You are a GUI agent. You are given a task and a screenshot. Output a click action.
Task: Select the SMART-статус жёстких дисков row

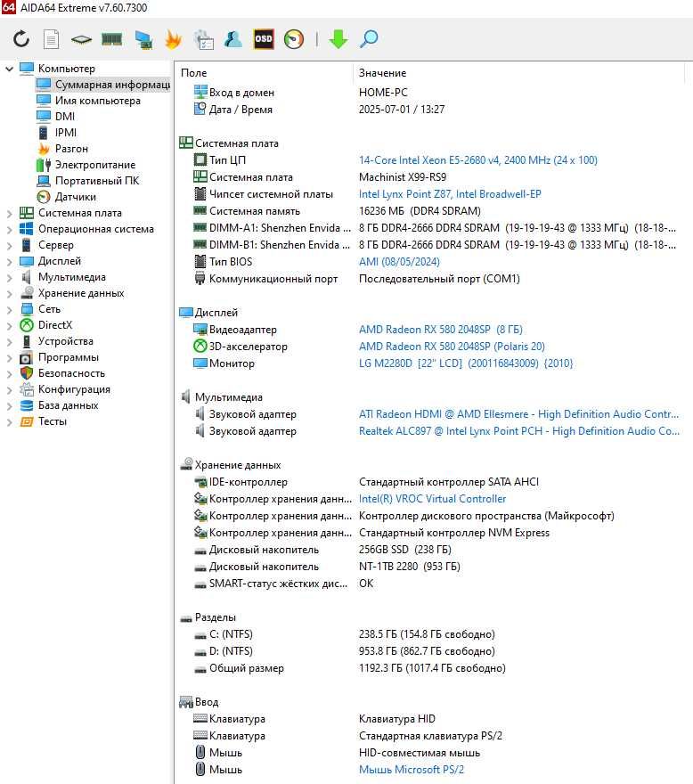coord(433,584)
